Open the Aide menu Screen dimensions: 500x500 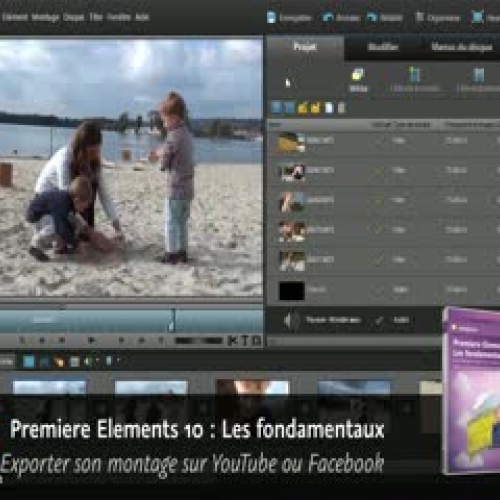[x=142, y=17]
